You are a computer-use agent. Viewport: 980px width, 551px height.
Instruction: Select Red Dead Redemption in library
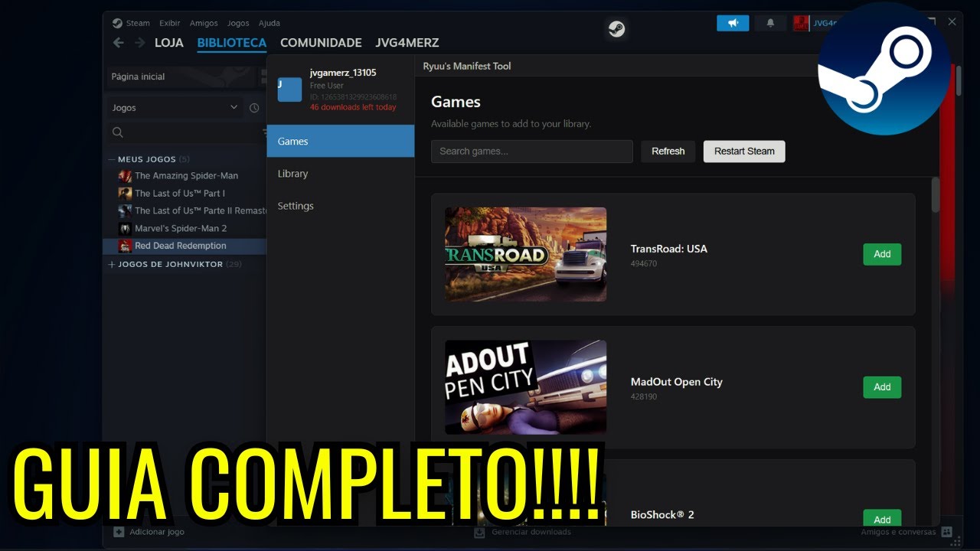[x=185, y=246]
